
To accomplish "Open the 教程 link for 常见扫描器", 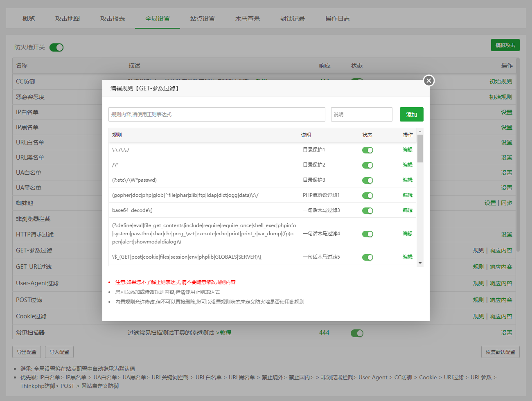I will (225, 333).
